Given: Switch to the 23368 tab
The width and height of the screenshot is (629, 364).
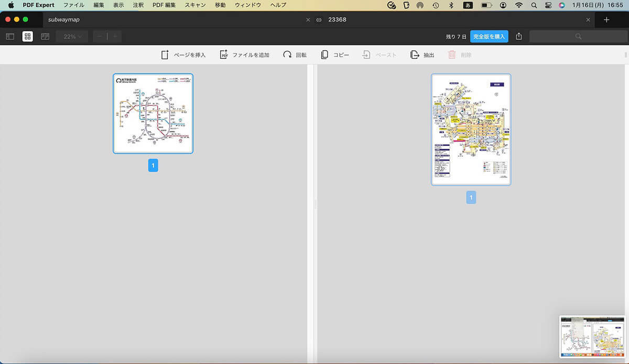Looking at the screenshot, I should (337, 20).
